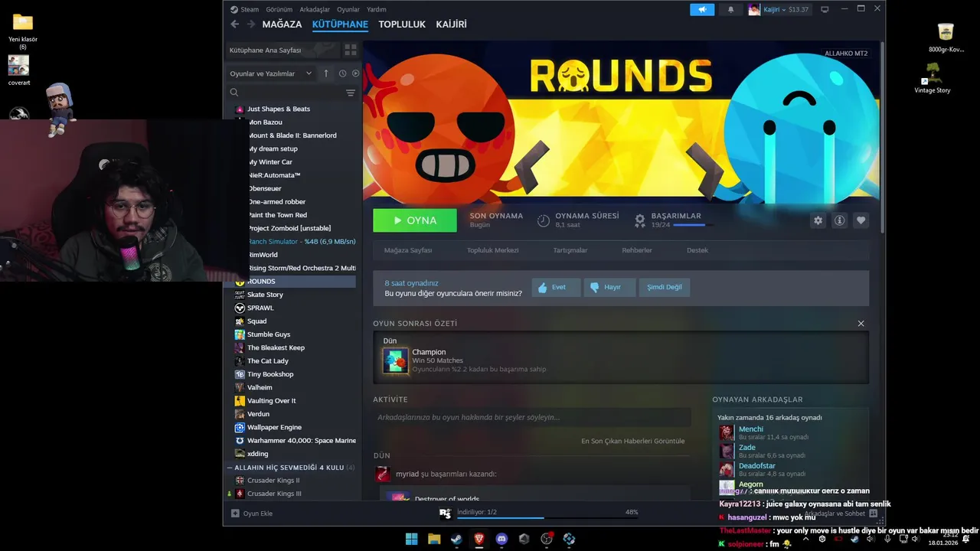Open the 8000gr-Kov desktop file
This screenshot has height=551, width=980.
pos(946,37)
